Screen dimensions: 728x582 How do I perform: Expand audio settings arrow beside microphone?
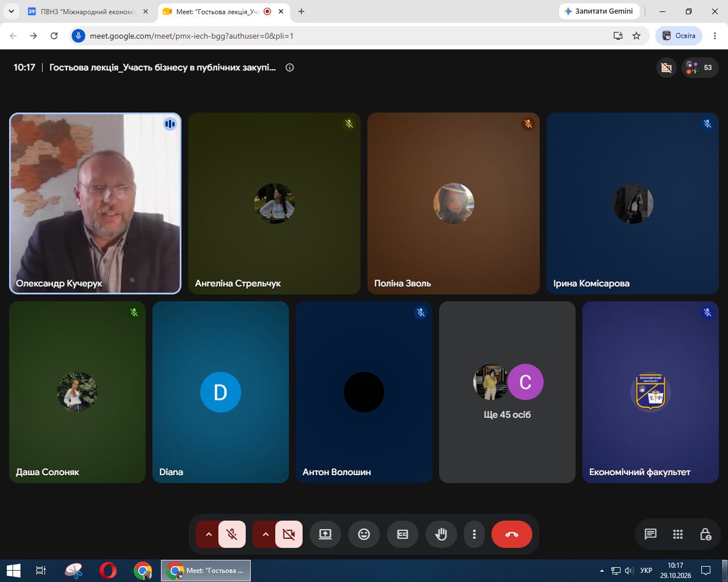(x=208, y=534)
